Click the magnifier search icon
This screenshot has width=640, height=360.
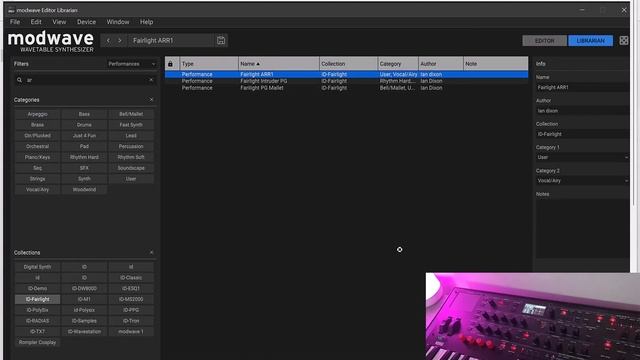point(19,80)
